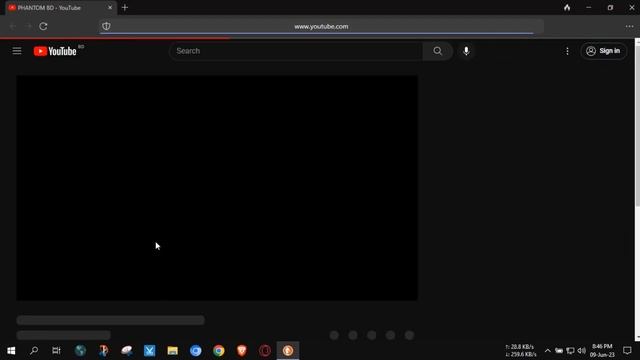Screen dimensions: 640x360
Task: Open the YouTube guide hamburger menu
Action: [x=17, y=51]
